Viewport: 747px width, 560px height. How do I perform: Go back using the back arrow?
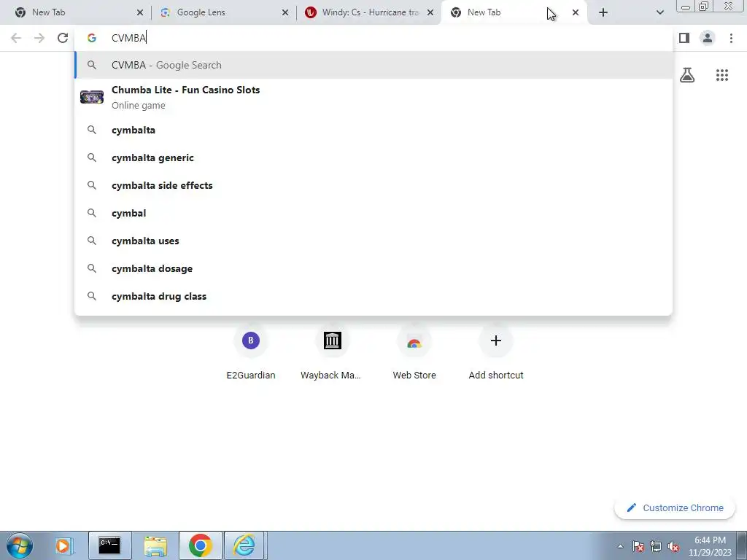[x=16, y=38]
